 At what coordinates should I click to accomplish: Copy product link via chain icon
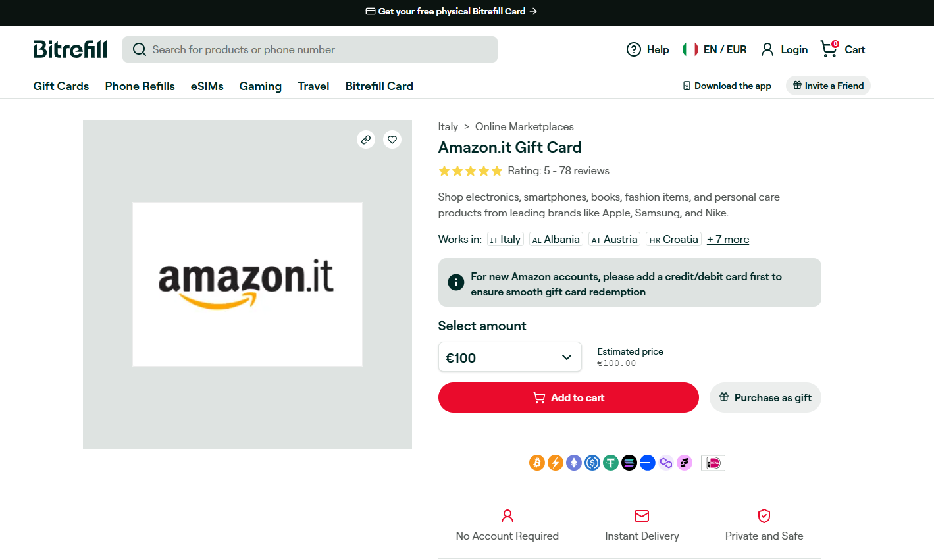point(366,140)
